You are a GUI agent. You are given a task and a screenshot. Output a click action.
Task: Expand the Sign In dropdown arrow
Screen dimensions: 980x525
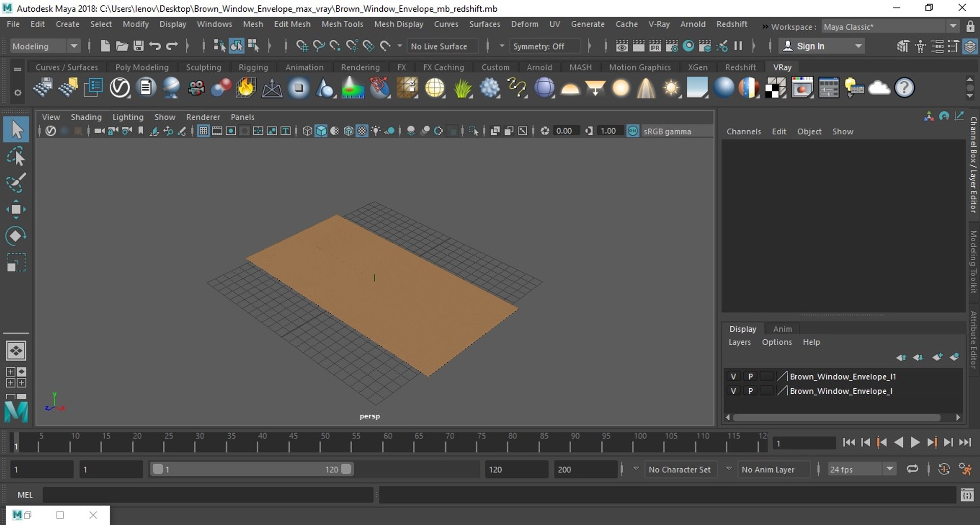point(859,46)
